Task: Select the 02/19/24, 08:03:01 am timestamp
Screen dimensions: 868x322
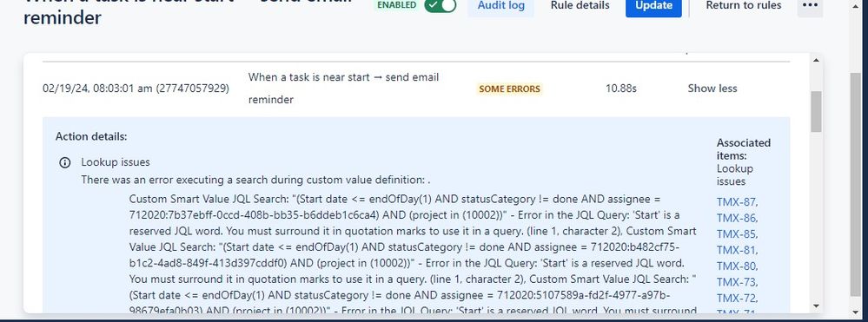Action: coord(136,89)
